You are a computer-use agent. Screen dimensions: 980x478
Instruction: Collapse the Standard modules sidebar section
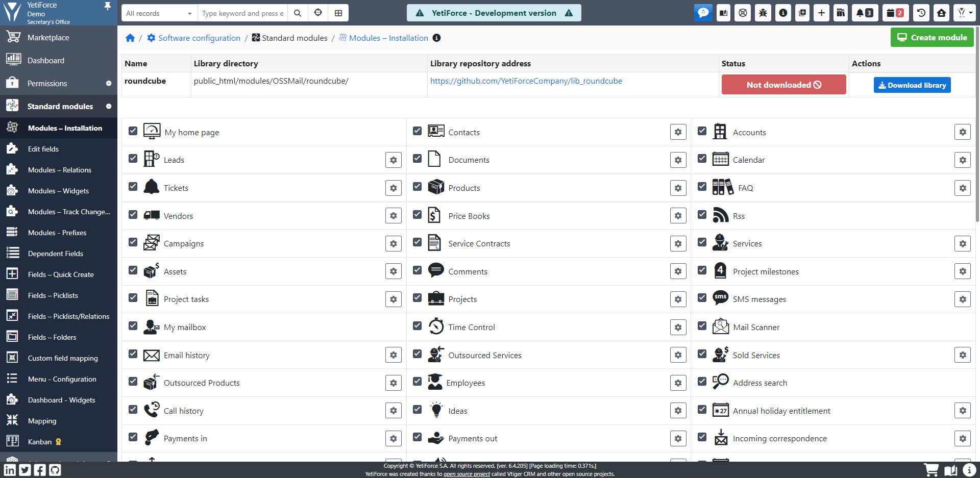109,106
